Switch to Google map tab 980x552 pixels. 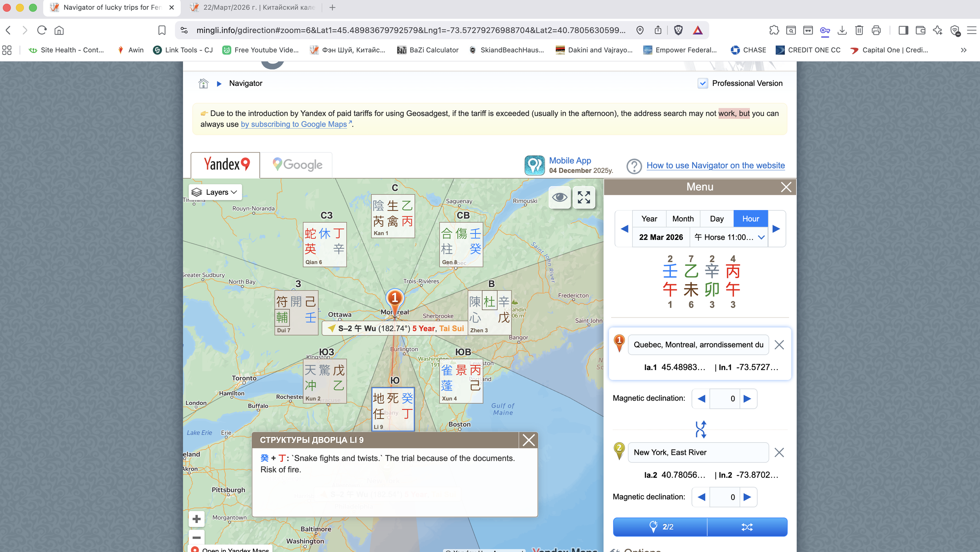297,165
